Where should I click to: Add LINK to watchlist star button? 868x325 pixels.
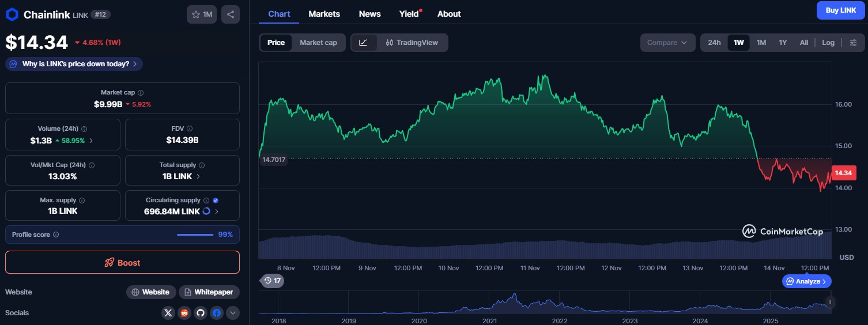(x=202, y=14)
